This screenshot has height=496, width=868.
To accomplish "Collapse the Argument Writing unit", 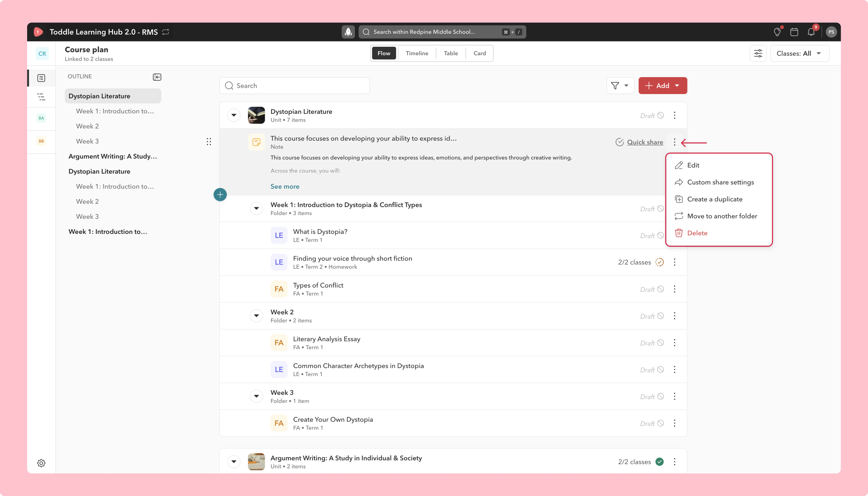I will coord(234,462).
